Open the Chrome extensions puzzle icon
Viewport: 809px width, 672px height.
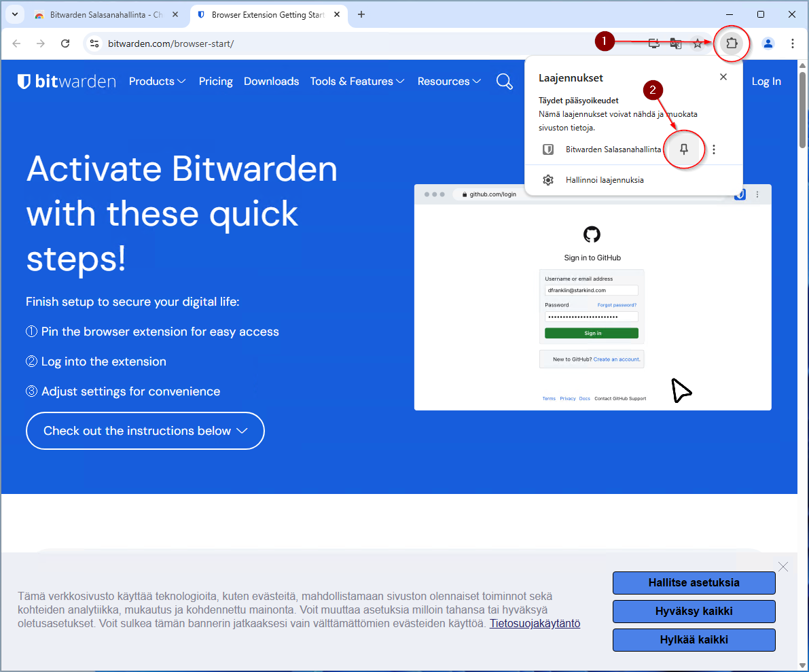pyautogui.click(x=732, y=43)
